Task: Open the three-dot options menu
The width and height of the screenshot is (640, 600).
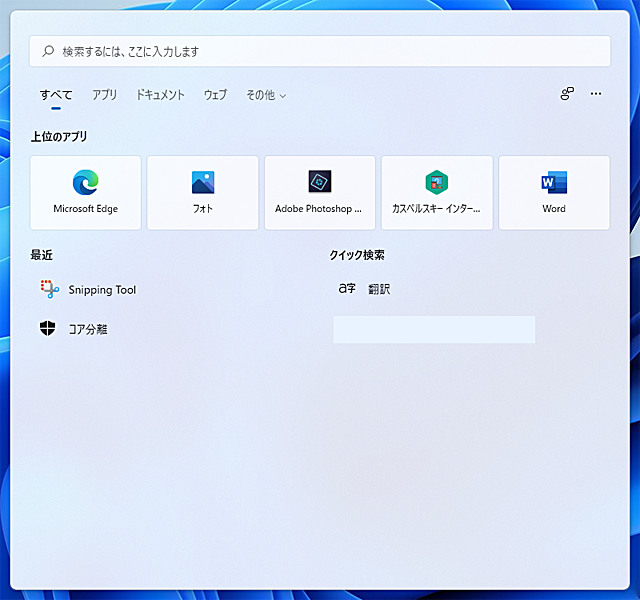Action: coord(596,93)
